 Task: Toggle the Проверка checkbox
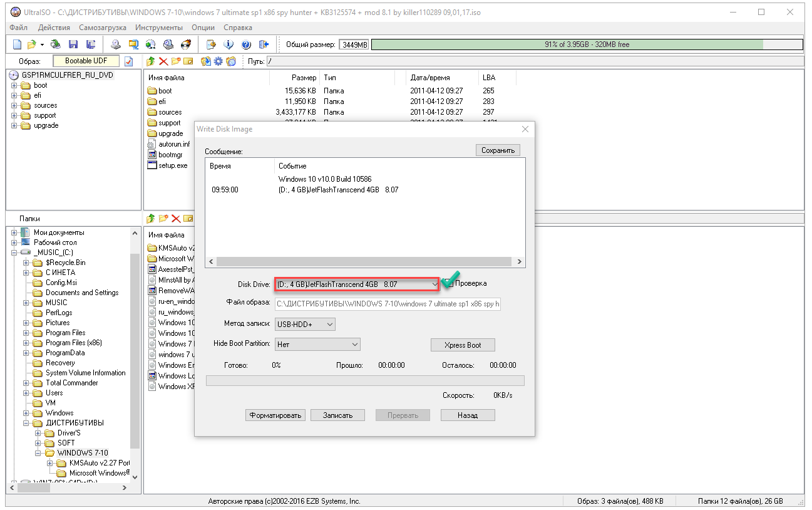tap(450, 283)
